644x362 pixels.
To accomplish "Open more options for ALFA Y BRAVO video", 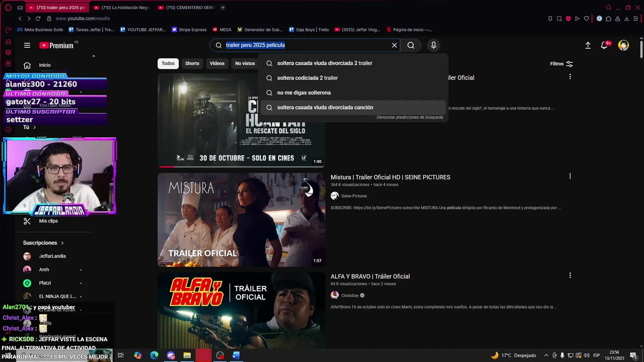I will tap(570, 276).
